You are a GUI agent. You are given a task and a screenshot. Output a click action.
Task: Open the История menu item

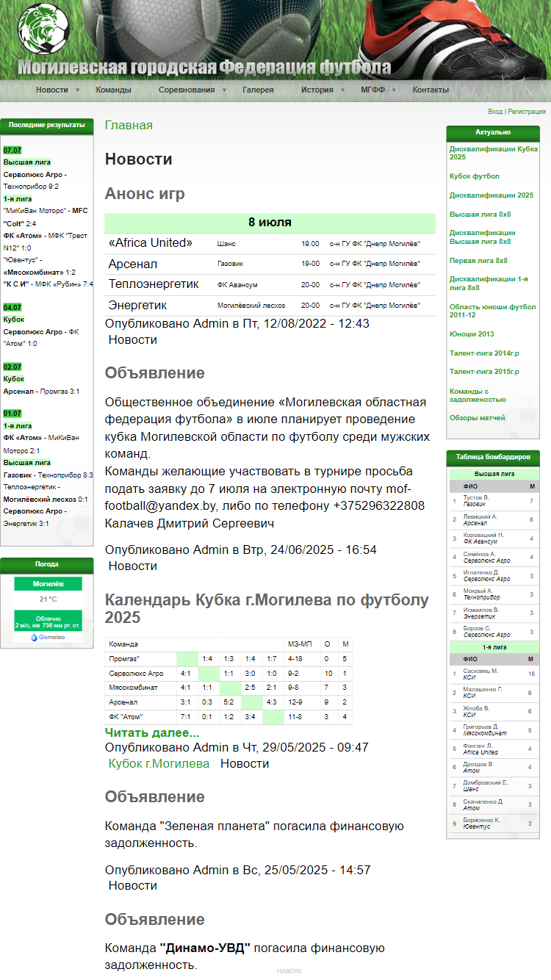[x=317, y=90]
